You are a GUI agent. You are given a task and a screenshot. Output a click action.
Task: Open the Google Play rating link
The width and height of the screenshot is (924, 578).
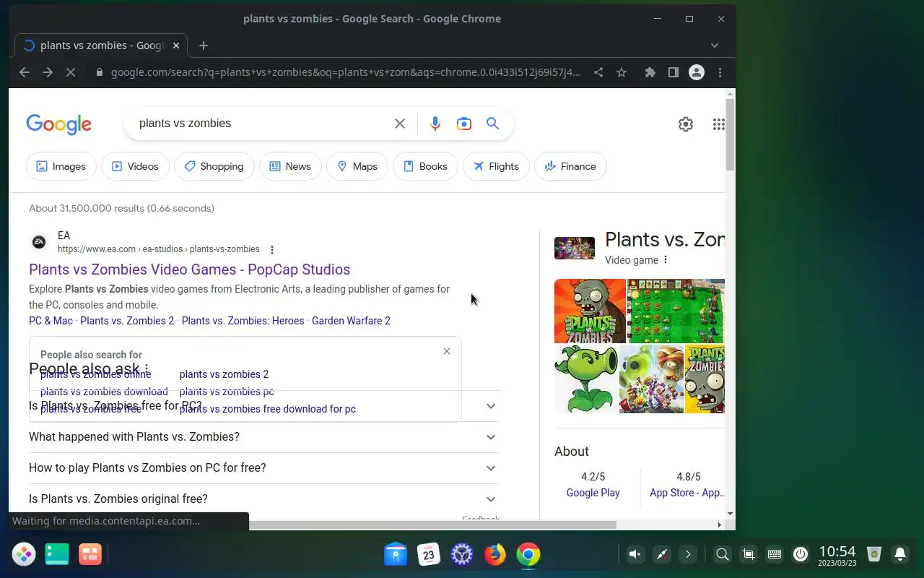[x=593, y=493]
